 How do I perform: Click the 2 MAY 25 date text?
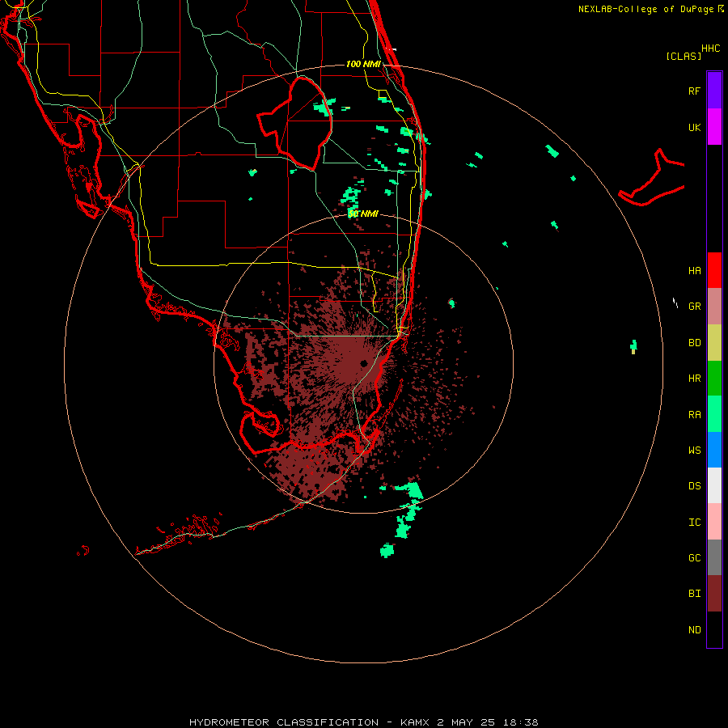466,722
